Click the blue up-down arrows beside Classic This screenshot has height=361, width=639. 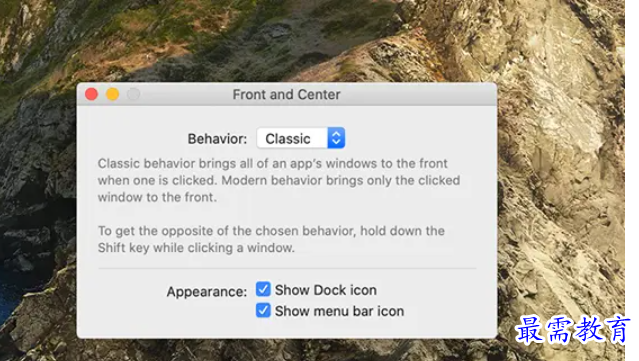336,138
